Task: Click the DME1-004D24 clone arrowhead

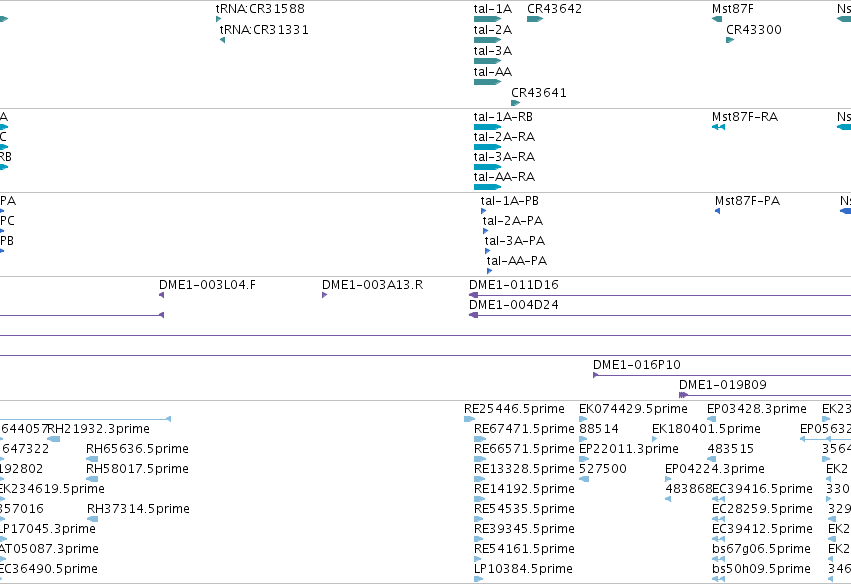Action: (473, 315)
